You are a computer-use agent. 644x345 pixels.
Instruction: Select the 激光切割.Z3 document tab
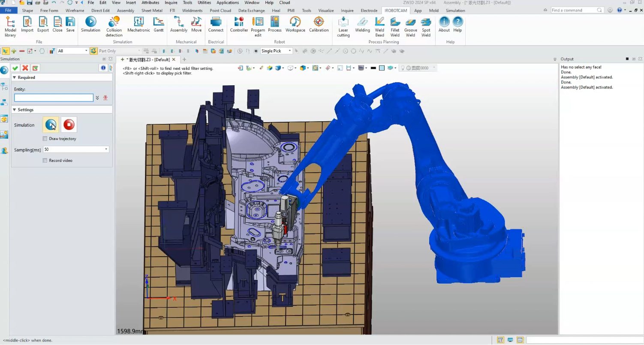148,60
